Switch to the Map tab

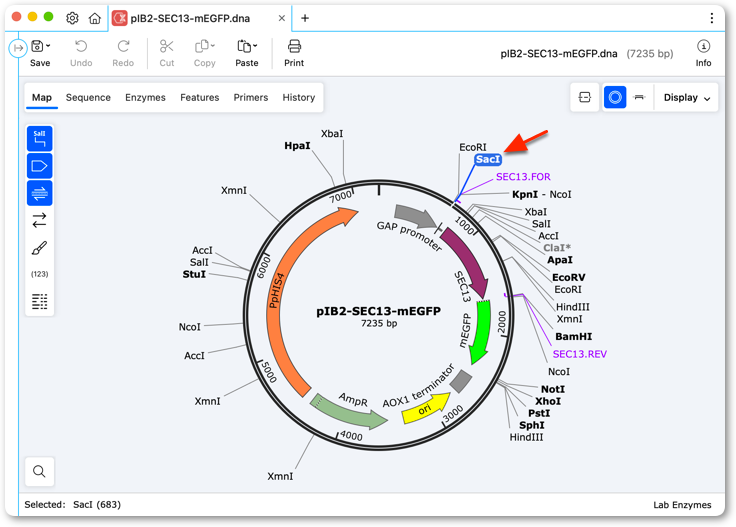click(42, 98)
